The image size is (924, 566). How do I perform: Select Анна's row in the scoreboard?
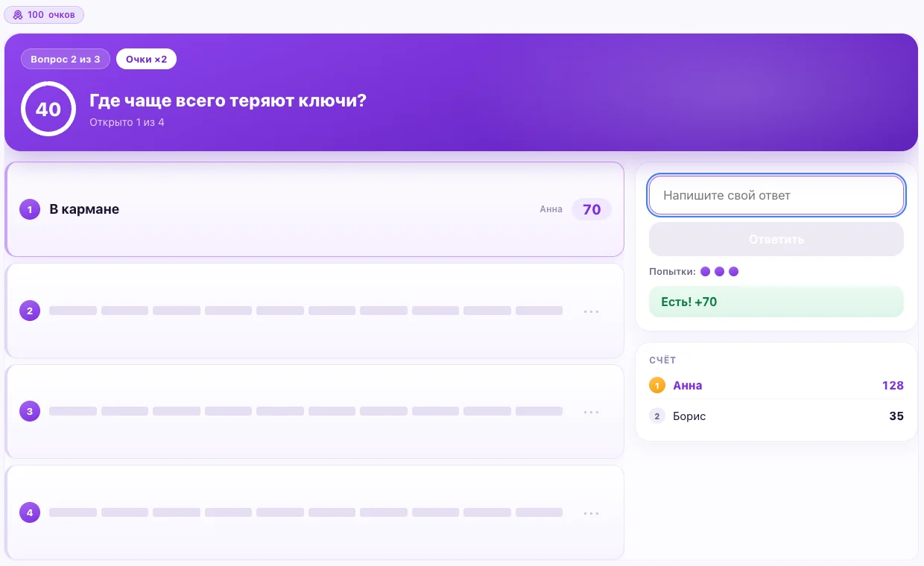coord(776,386)
